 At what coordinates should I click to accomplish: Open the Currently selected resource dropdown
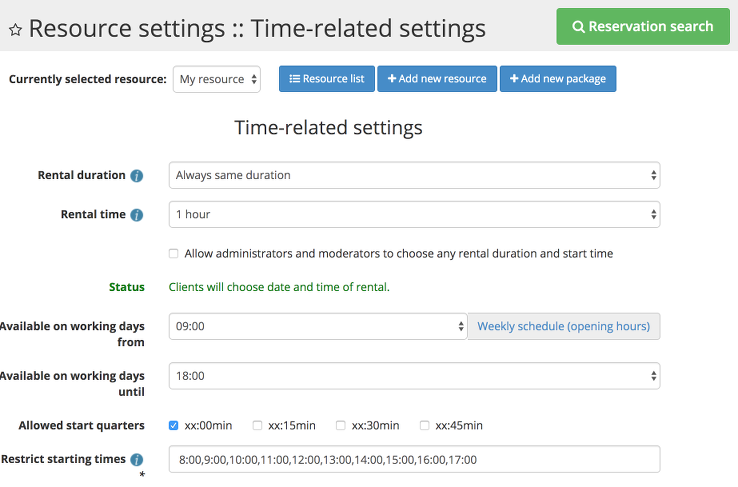point(217,80)
